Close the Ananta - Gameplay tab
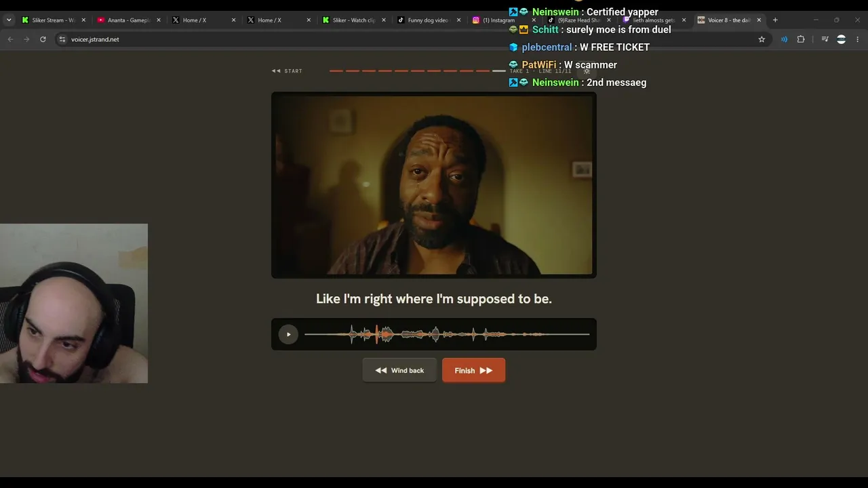The height and width of the screenshot is (488, 868). pos(159,20)
